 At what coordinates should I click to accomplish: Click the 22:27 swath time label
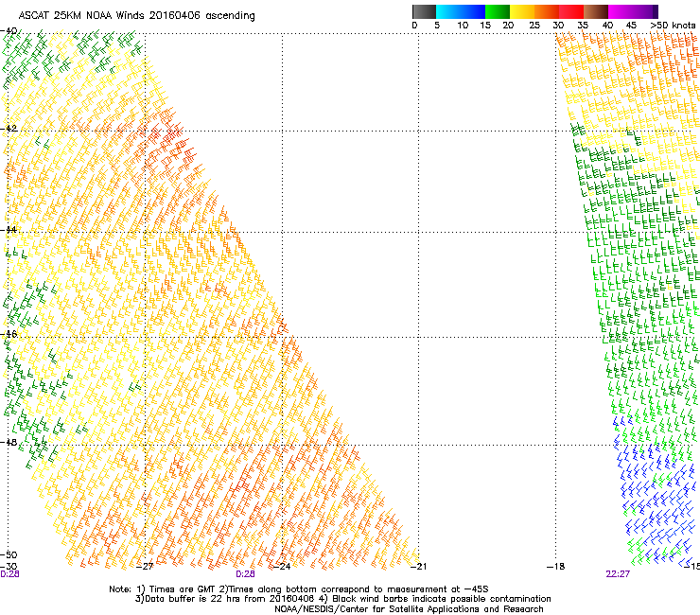pyautogui.click(x=618, y=574)
